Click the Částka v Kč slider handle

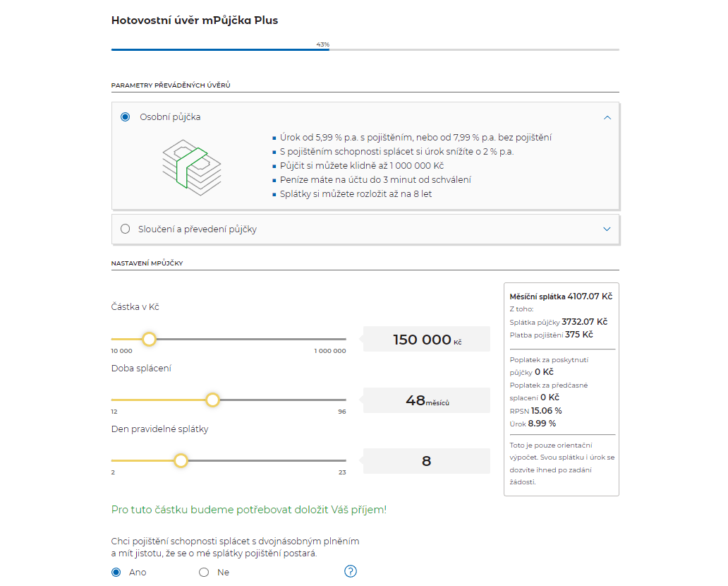click(149, 340)
